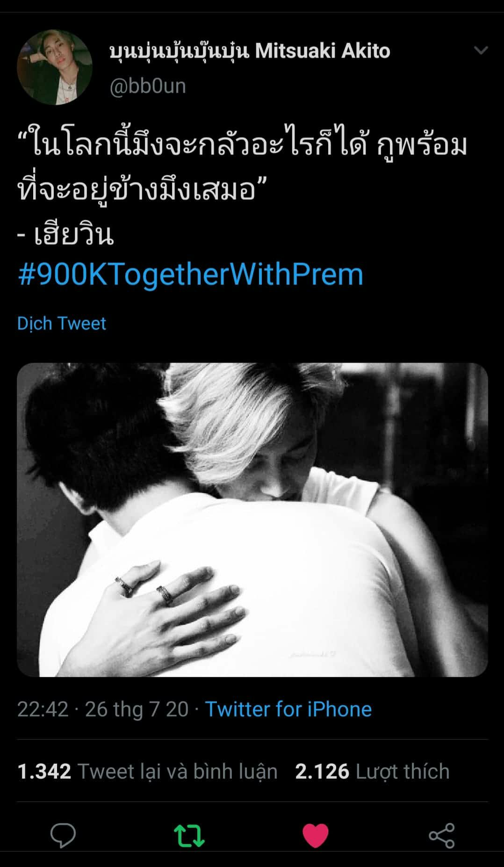Open hashtag #900KTogetherWithPrem
This screenshot has height=867, width=504.
(190, 275)
